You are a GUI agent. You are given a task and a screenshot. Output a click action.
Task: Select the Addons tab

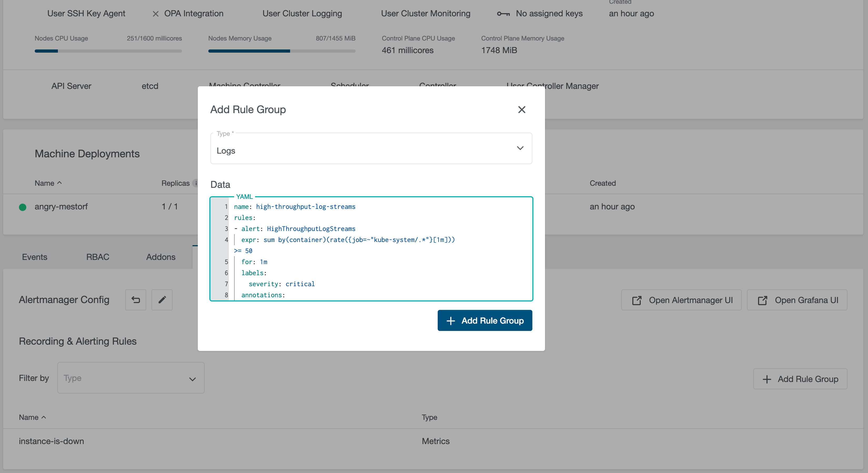click(161, 257)
